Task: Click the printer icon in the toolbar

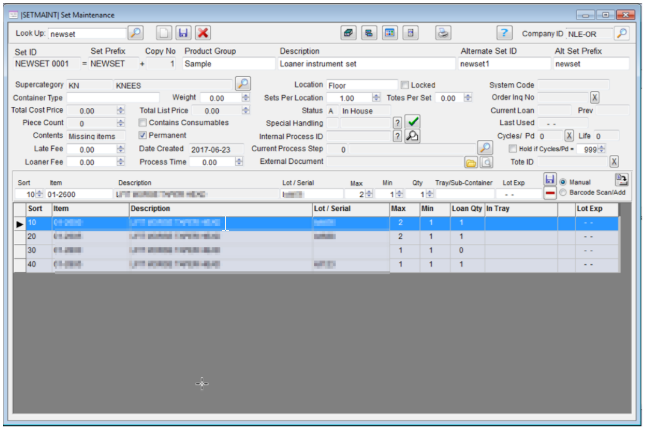Action: click(442, 34)
